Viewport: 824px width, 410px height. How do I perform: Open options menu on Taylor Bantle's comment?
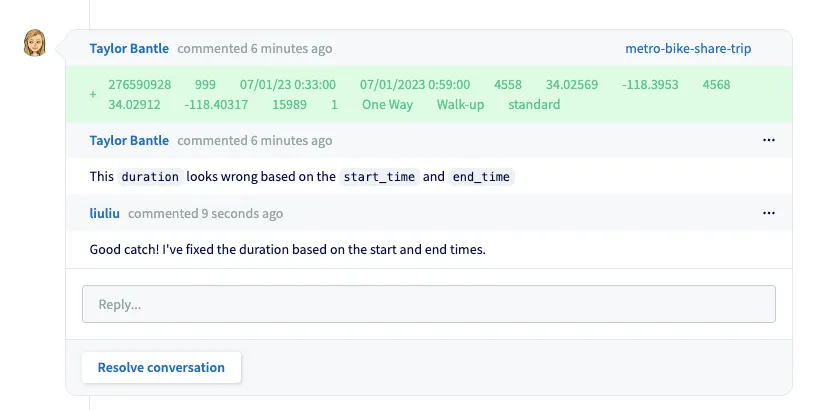click(768, 140)
